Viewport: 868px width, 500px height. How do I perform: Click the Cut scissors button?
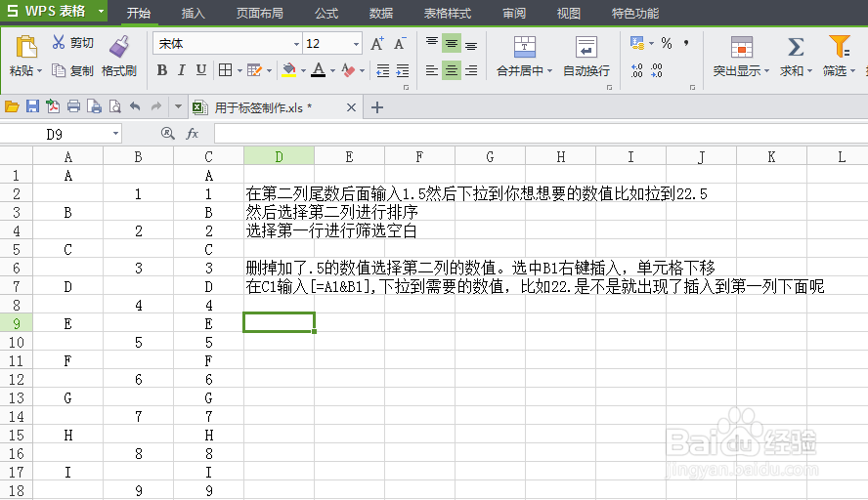[x=72, y=43]
